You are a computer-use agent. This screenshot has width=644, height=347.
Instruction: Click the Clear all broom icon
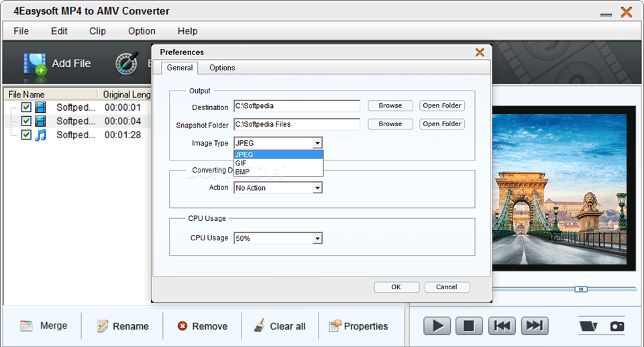259,326
